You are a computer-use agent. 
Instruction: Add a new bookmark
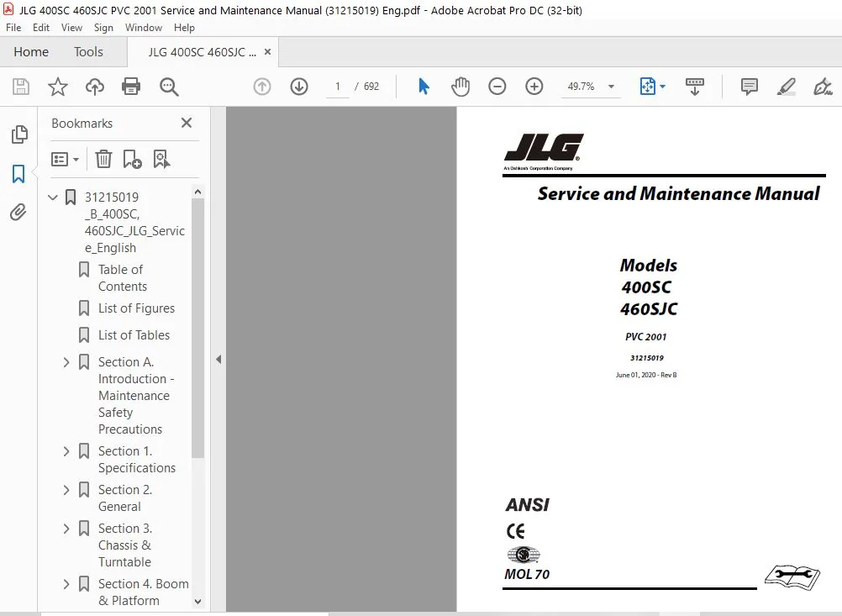coord(132,159)
